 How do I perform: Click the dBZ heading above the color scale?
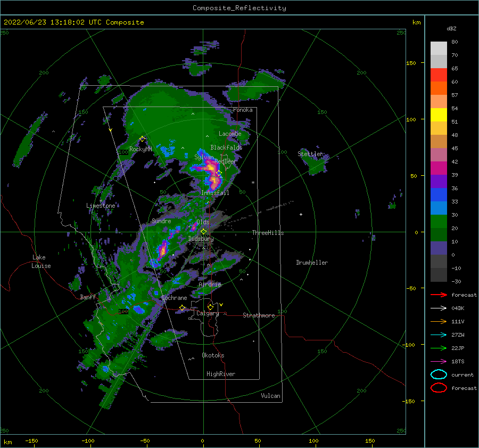click(x=451, y=28)
